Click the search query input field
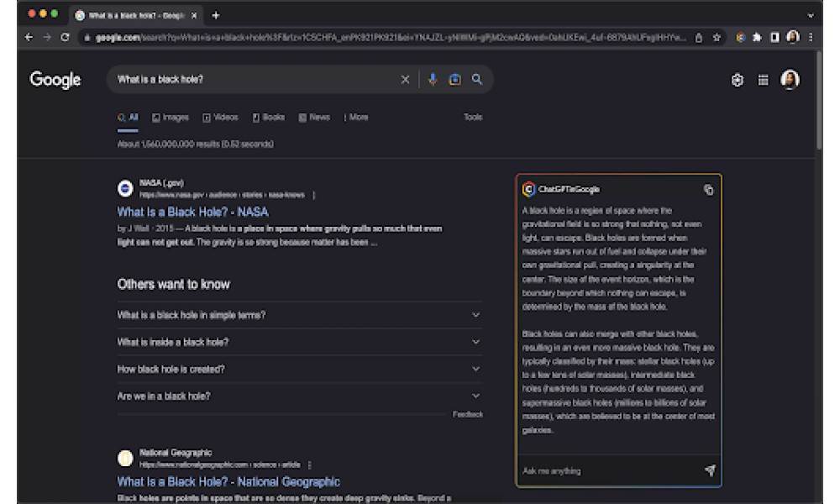This screenshot has height=504, width=840. (255, 79)
